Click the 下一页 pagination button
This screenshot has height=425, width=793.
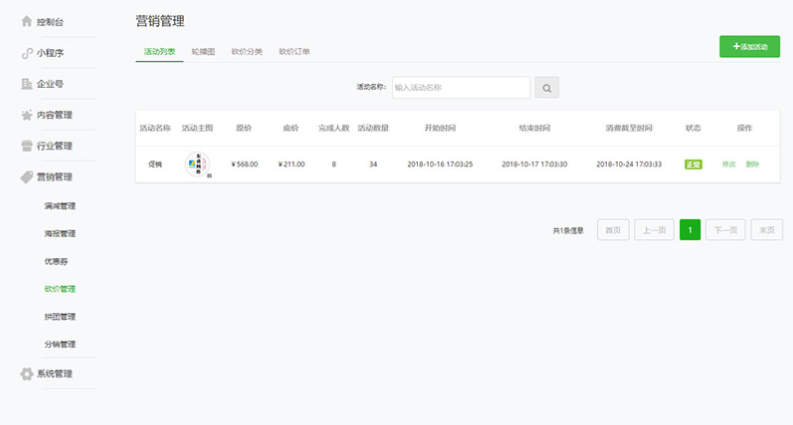pos(725,230)
